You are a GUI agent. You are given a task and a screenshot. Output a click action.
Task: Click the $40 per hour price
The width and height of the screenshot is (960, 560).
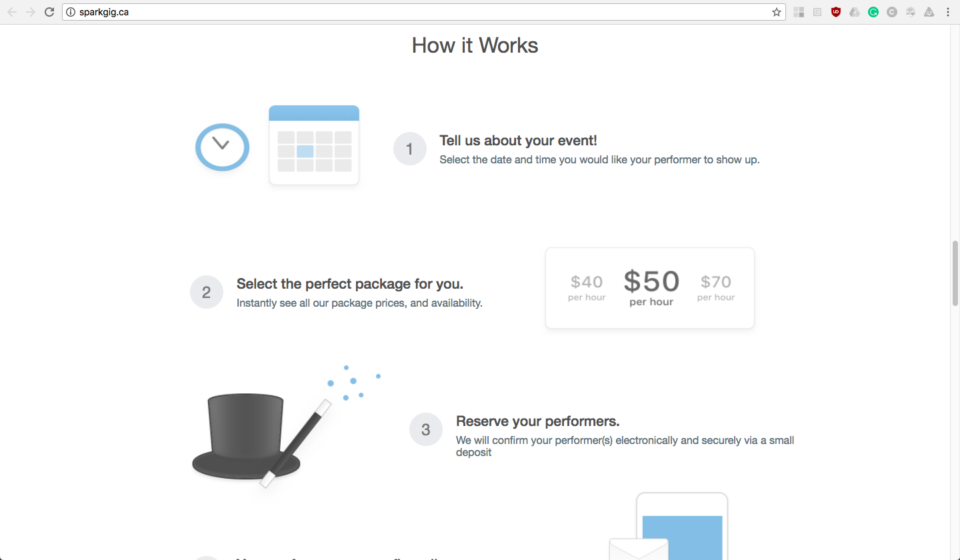point(587,288)
